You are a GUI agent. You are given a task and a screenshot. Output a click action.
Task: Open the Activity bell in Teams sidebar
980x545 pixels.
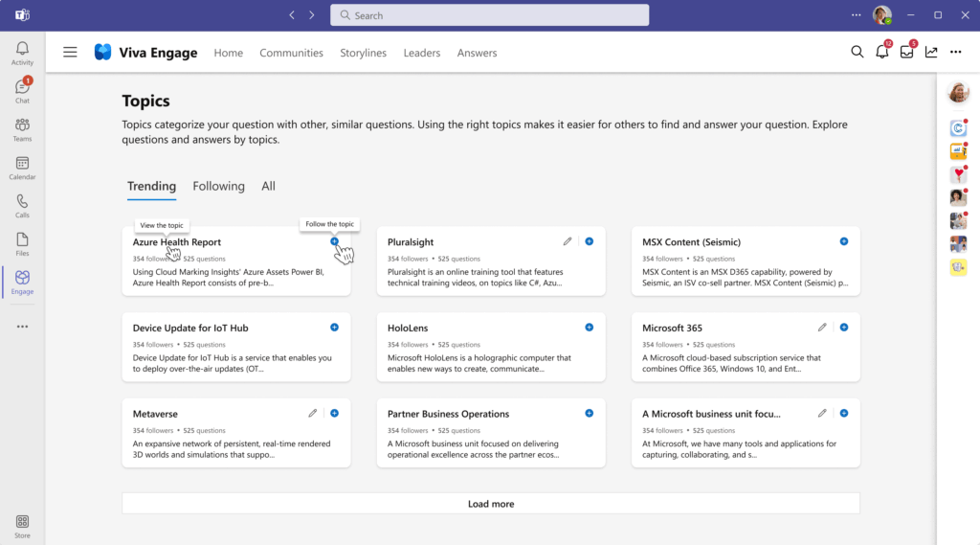click(22, 54)
